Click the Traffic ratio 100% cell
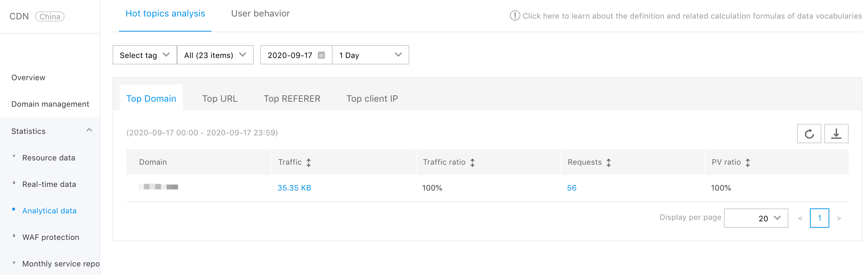This screenshot has width=868, height=275. tap(432, 188)
